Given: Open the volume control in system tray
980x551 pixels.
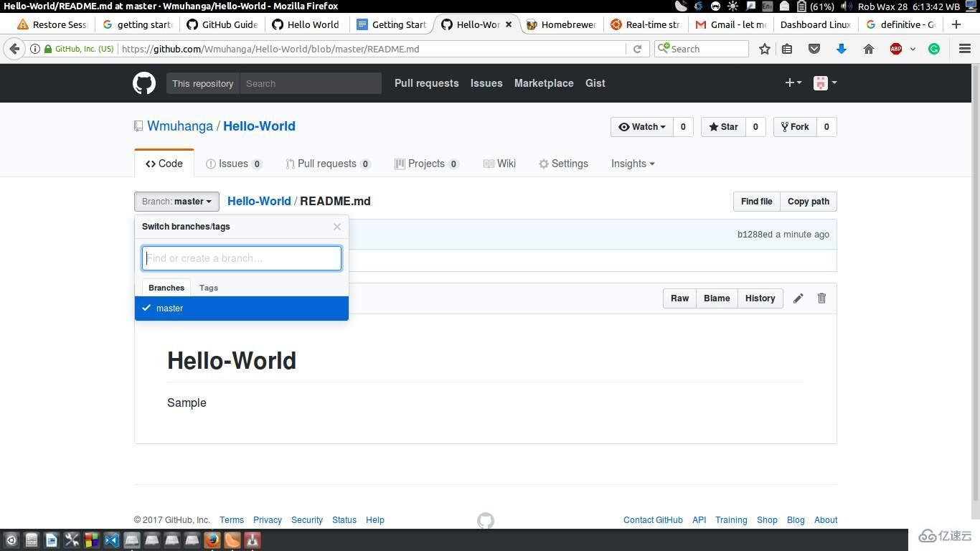Looking at the screenshot, I should click(846, 6).
